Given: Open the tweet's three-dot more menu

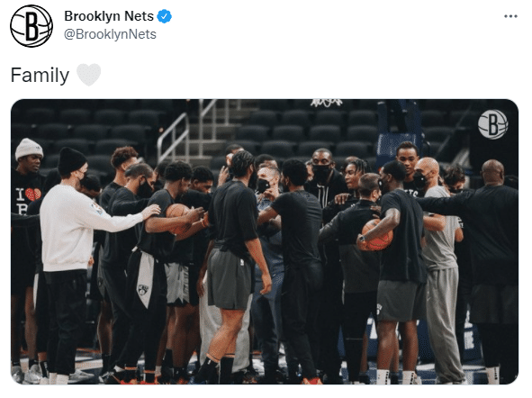Looking at the screenshot, I should 510,16.
